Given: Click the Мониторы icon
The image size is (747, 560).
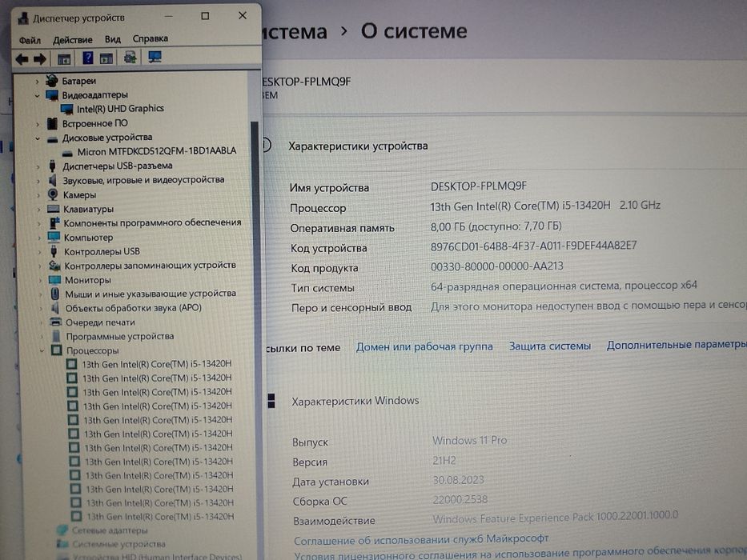Looking at the screenshot, I should (54, 279).
